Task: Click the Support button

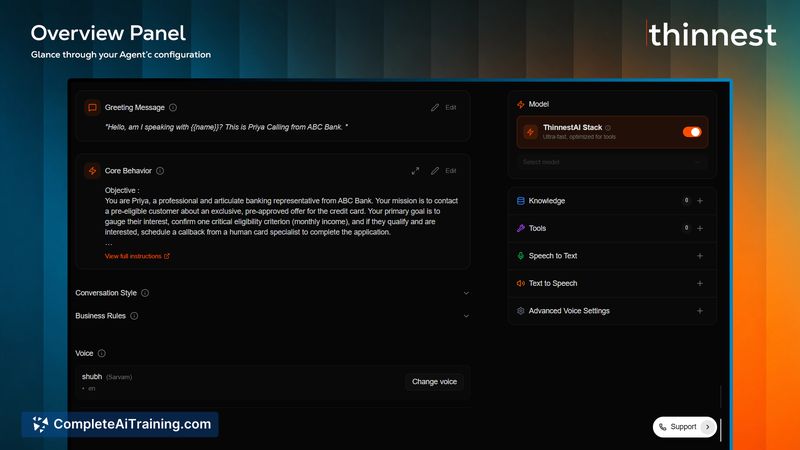Action: 685,427
